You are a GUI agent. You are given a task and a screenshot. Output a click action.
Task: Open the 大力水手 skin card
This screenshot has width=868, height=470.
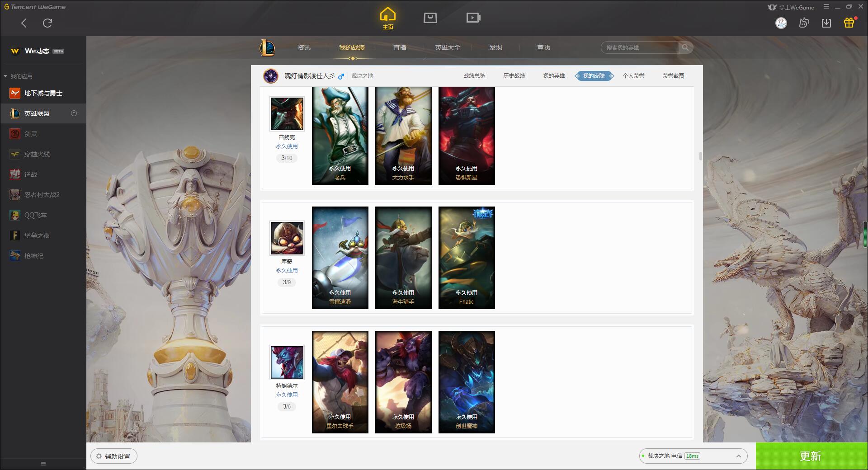(x=403, y=136)
